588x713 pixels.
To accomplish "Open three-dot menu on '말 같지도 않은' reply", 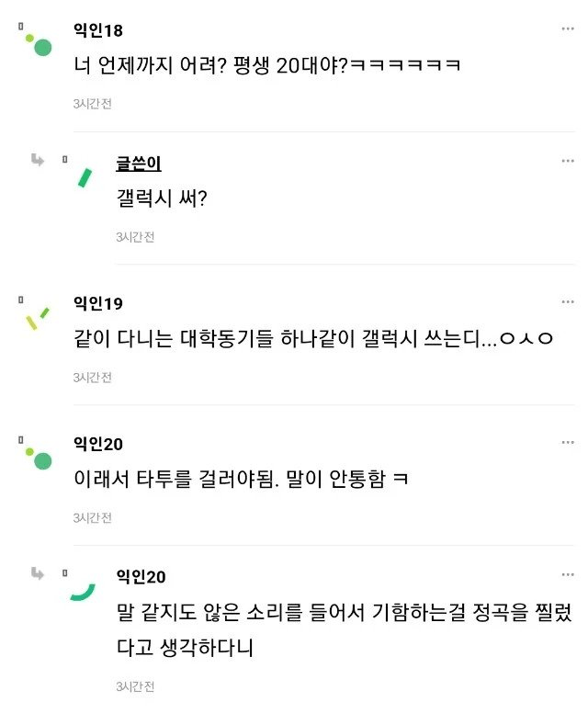I will pos(568,575).
